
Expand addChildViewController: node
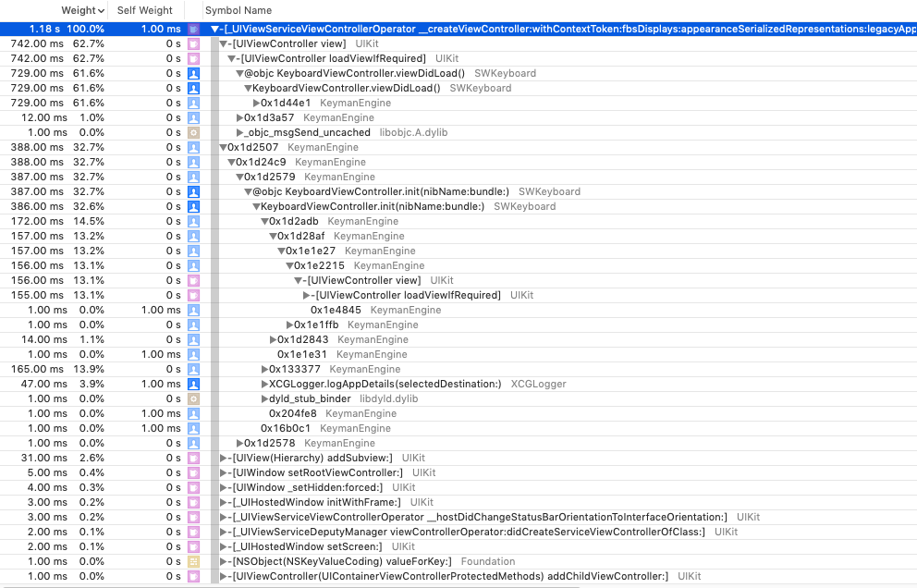223,576
